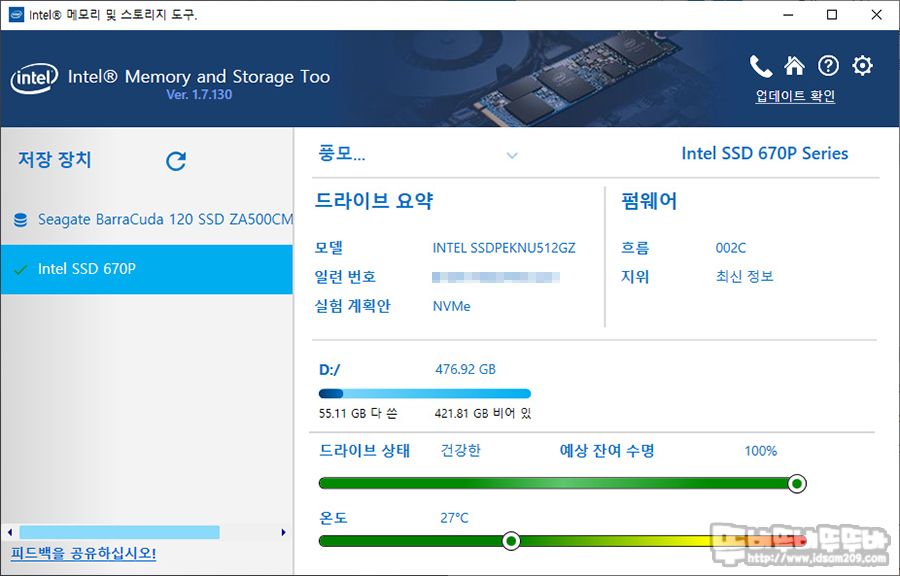The width and height of the screenshot is (900, 576).
Task: Expand the 풍모... features dropdown
Action: [418, 154]
